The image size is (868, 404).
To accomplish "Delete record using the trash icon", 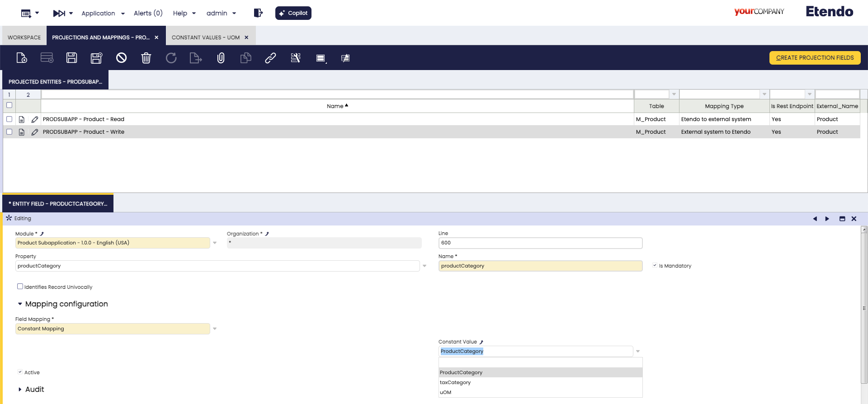I will (x=146, y=58).
